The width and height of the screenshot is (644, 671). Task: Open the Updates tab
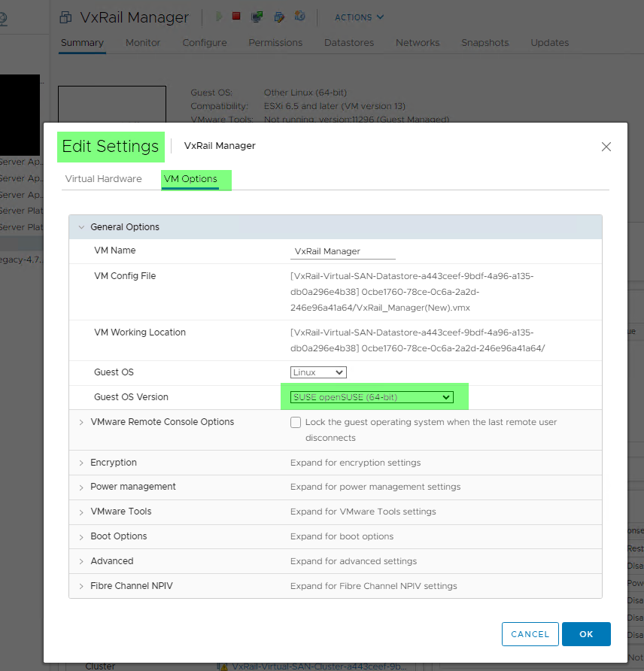click(549, 43)
